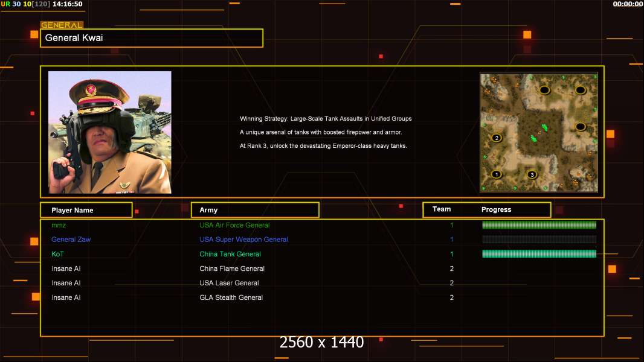Viewport: 644px width, 362px height.
Task: Click leftmost empty start slot along minimap top
Action: pyautogui.click(x=544, y=91)
